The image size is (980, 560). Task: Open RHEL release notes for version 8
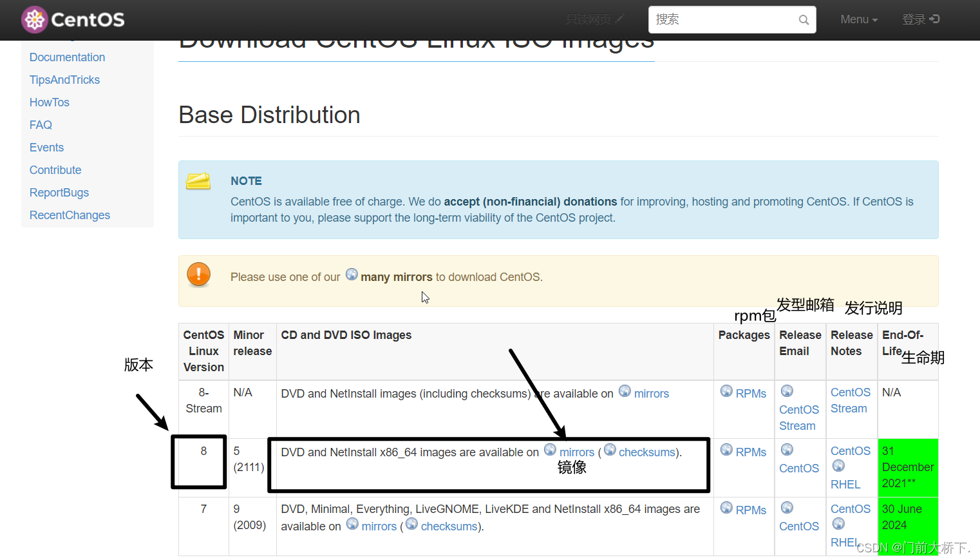click(x=845, y=485)
